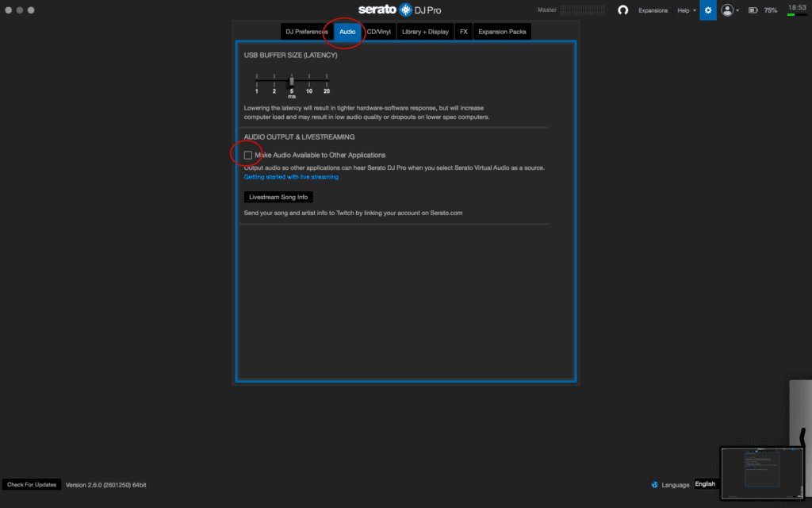Expand the arrow next to the profile icon
The height and width of the screenshot is (508, 812).
tap(737, 10)
